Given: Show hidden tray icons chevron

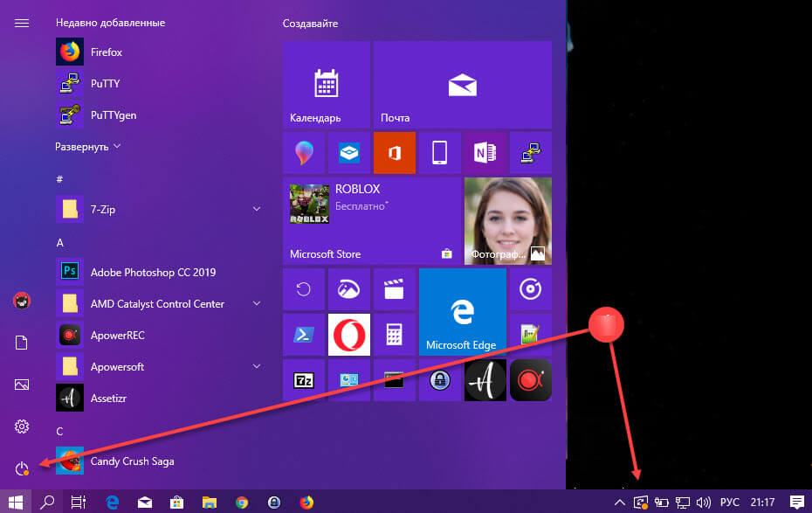Looking at the screenshot, I should (619, 502).
